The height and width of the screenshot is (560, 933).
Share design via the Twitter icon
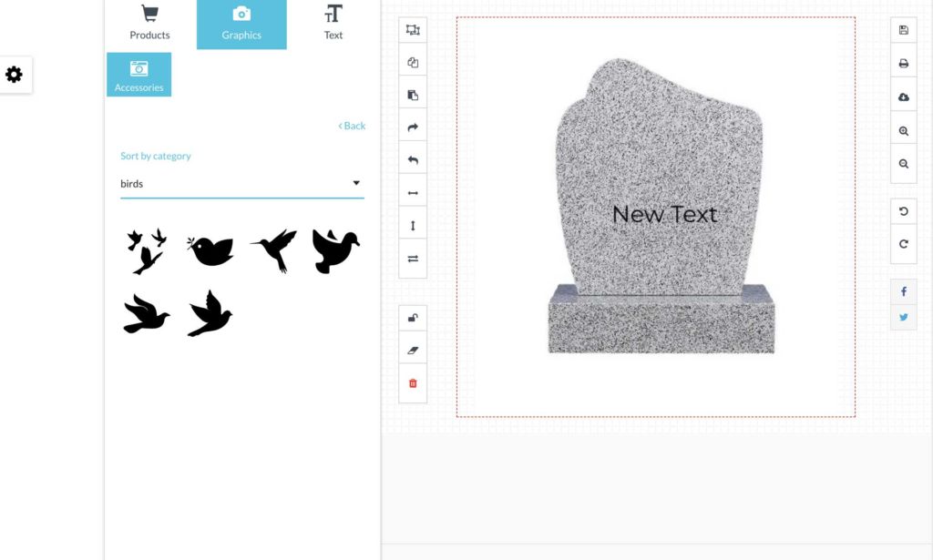903,318
